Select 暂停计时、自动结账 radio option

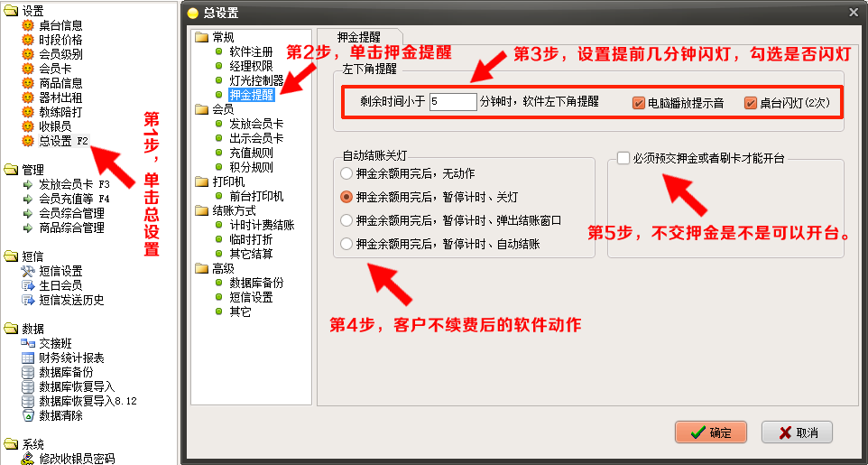pyautogui.click(x=346, y=243)
